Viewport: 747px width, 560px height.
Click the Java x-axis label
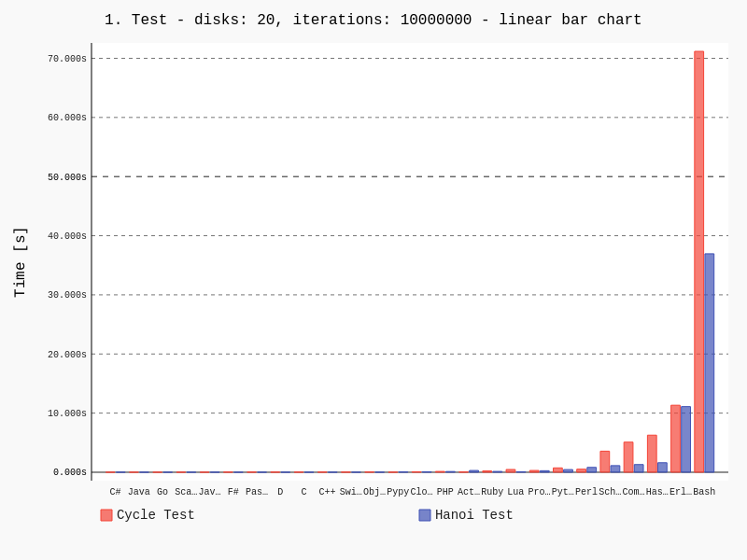pos(138,492)
